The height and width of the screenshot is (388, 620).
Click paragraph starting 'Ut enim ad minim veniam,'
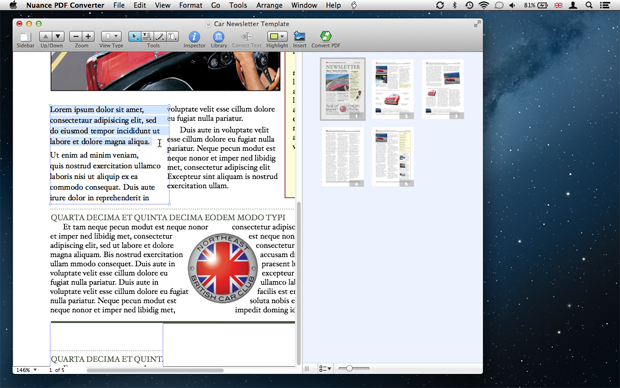pyautogui.click(x=105, y=176)
